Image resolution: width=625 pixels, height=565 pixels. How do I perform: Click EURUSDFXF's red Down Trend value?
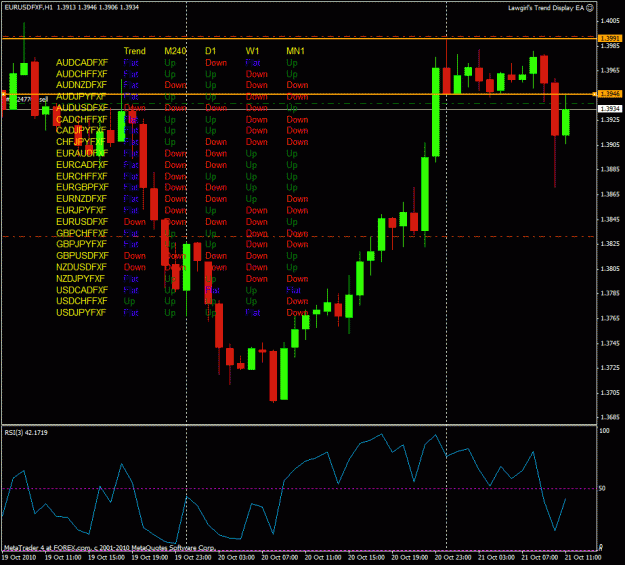click(135, 222)
